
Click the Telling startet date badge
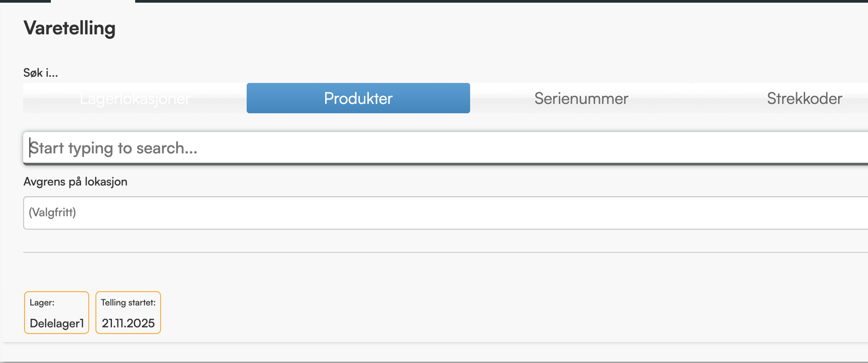(128, 313)
